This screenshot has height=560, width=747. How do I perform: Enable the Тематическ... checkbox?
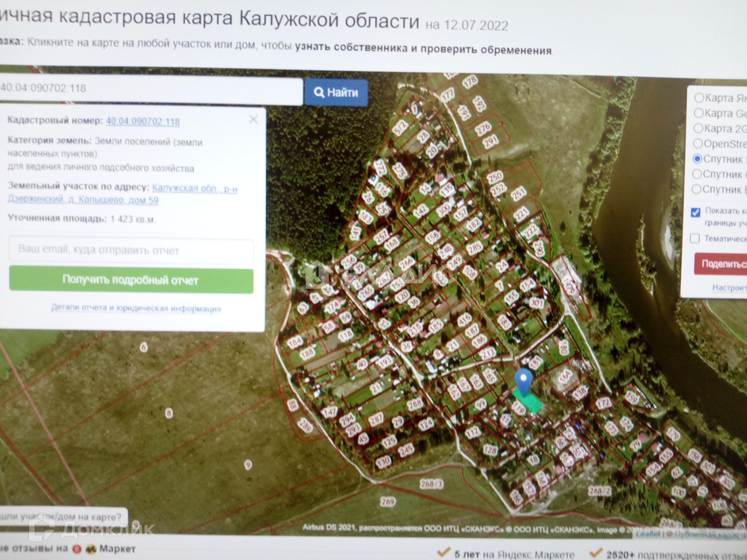(695, 238)
